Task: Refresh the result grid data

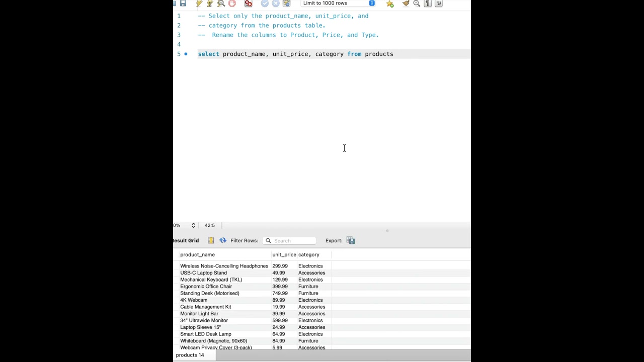Action: click(223, 240)
